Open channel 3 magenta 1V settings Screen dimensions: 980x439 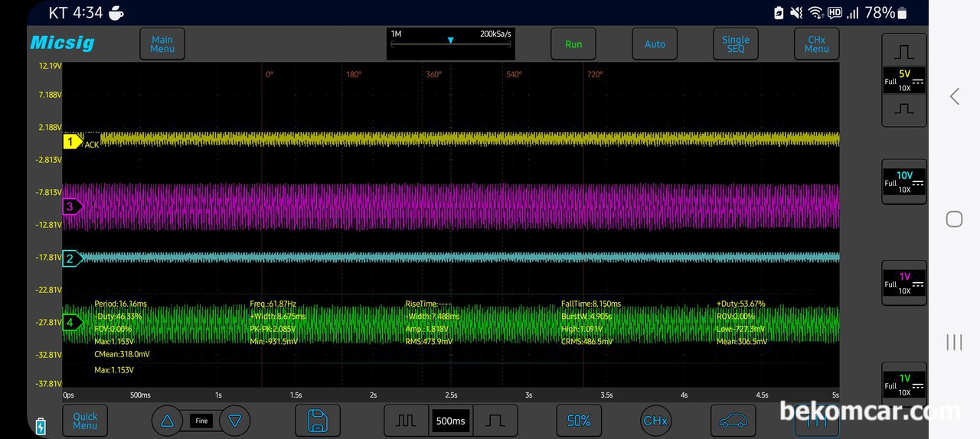(905, 284)
